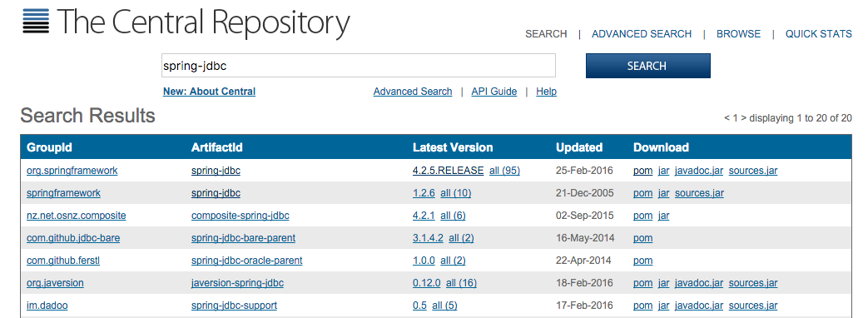The height and width of the screenshot is (318, 868).
Task: Download pom for 4.2.5.RELEASE row
Action: tap(642, 171)
